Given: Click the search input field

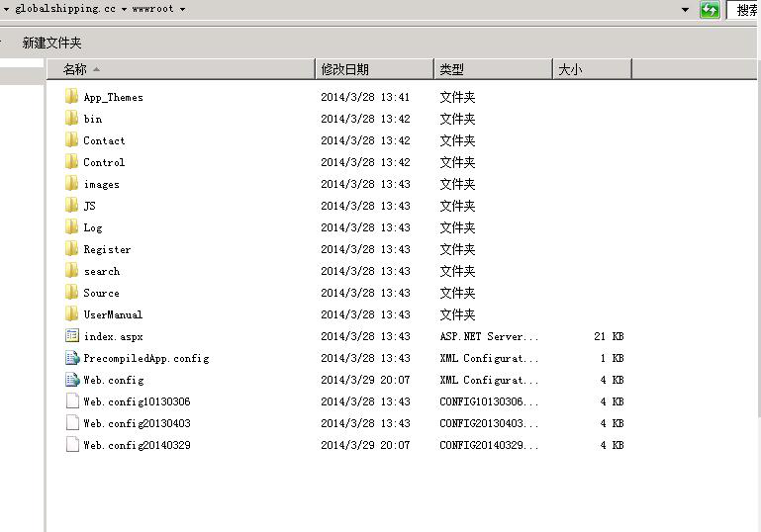Looking at the screenshot, I should [x=745, y=10].
